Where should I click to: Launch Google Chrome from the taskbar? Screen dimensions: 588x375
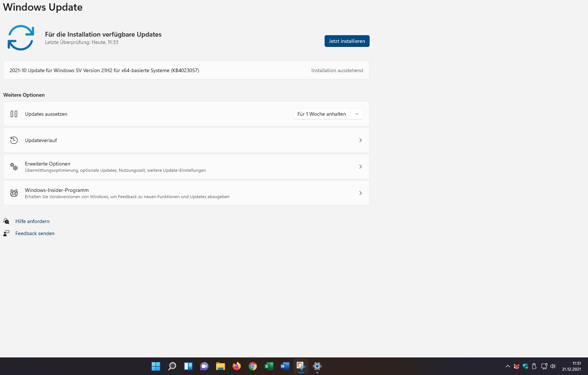(x=253, y=366)
